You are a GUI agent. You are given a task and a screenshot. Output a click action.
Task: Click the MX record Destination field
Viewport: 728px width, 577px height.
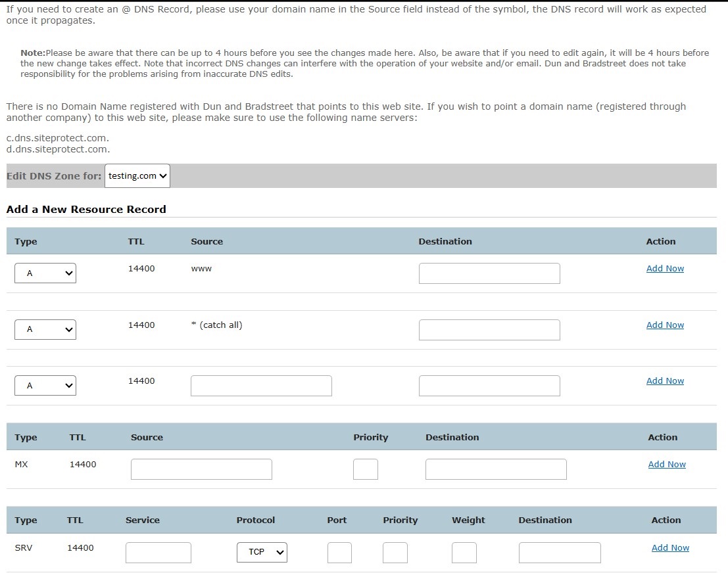[496, 469]
